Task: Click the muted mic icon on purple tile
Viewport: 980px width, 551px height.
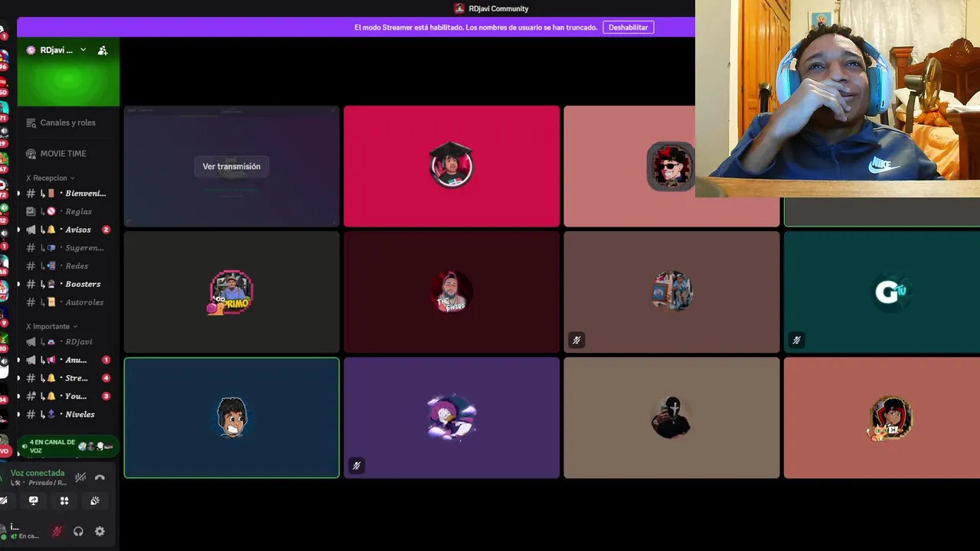Action: [356, 465]
